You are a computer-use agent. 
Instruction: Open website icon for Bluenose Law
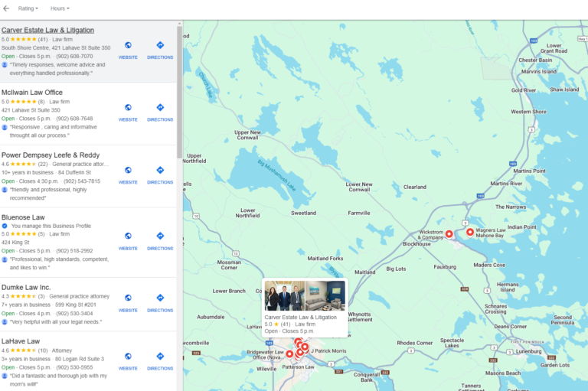coord(128,236)
